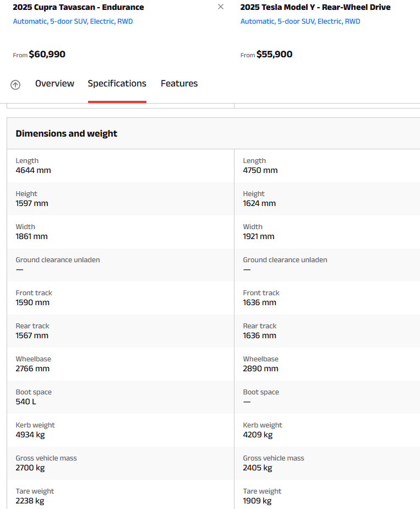Screen dimensions: 420x509
Task: Select Cupra tare weight 2238 kg
Action: pos(30,501)
